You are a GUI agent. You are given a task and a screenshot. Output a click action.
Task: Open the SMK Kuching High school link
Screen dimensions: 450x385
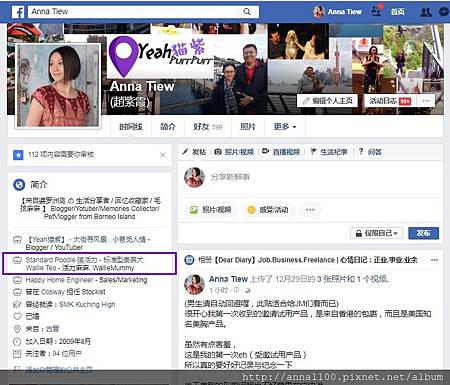pos(87,304)
